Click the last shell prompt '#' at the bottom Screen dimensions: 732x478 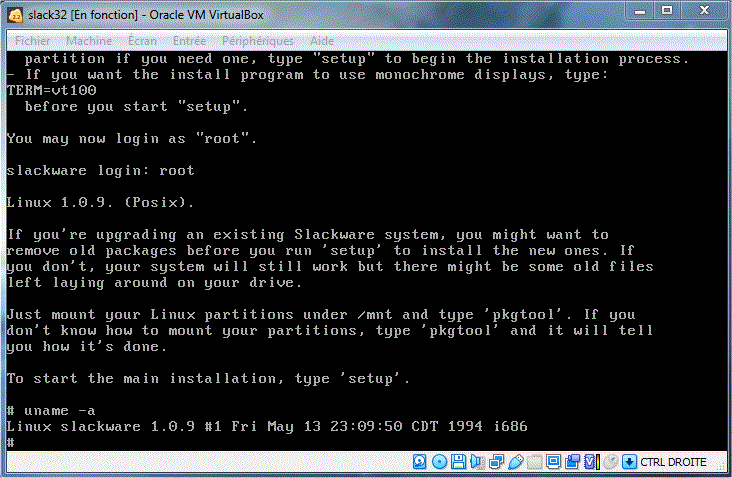click(x=11, y=442)
